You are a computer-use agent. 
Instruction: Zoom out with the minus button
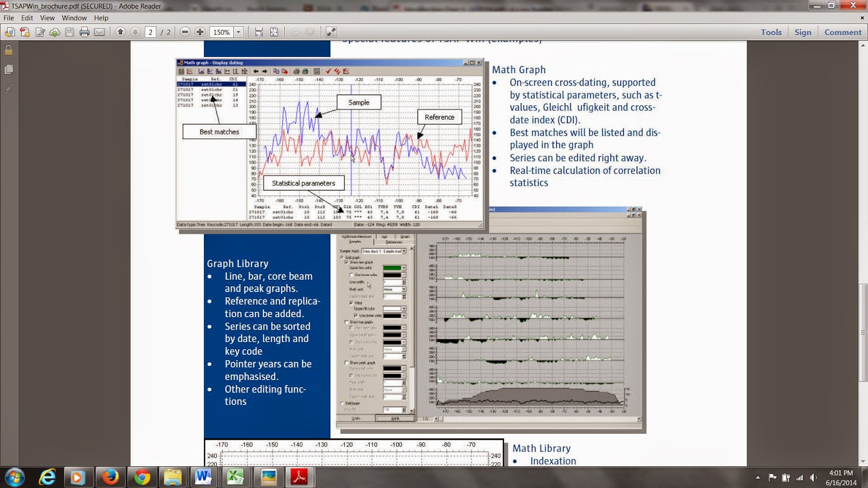point(185,32)
